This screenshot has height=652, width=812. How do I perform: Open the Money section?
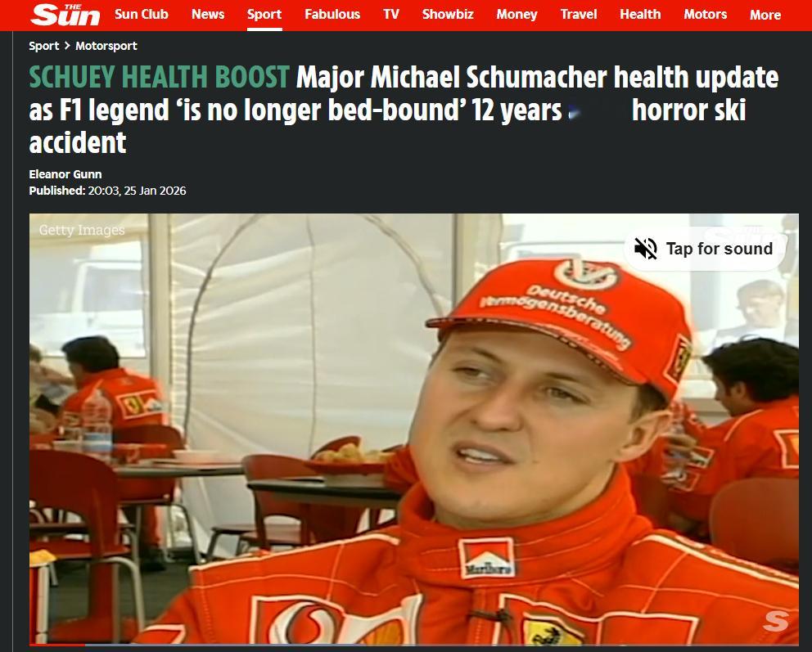pyautogui.click(x=517, y=15)
